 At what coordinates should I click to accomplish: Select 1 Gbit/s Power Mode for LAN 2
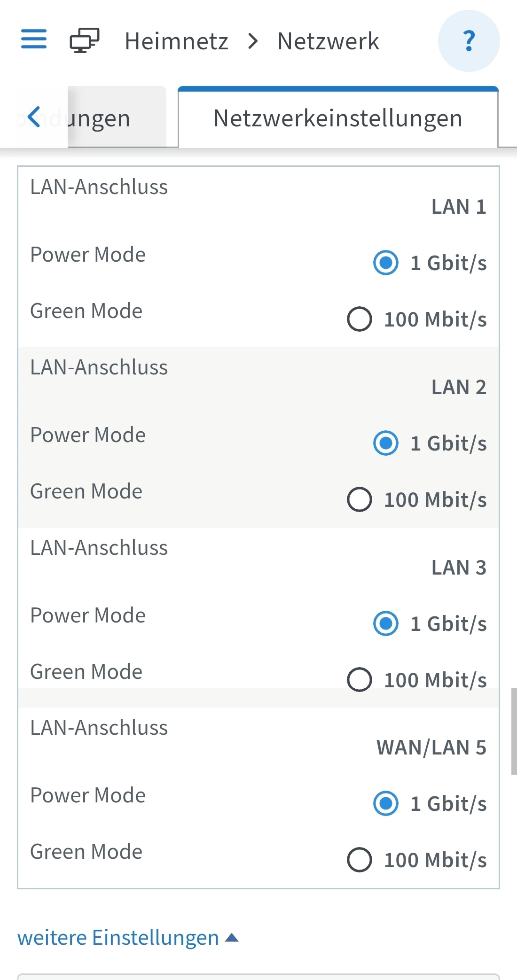coord(386,443)
